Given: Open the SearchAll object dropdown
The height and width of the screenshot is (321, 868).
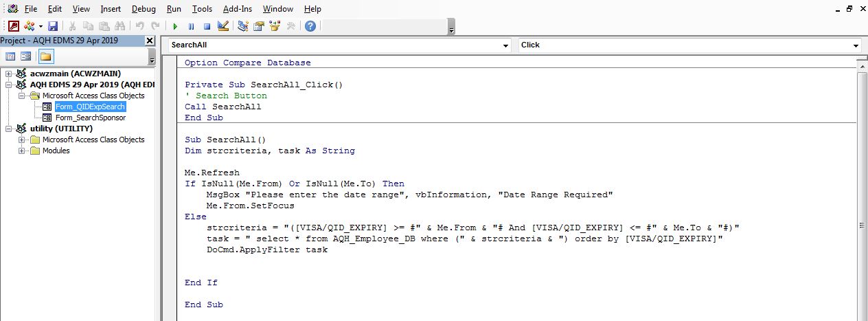Looking at the screenshot, I should coord(505,45).
